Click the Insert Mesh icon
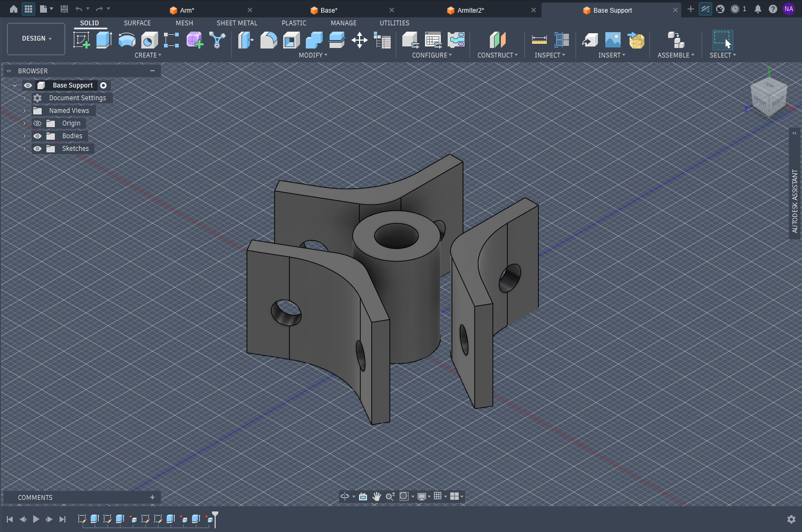 point(636,40)
